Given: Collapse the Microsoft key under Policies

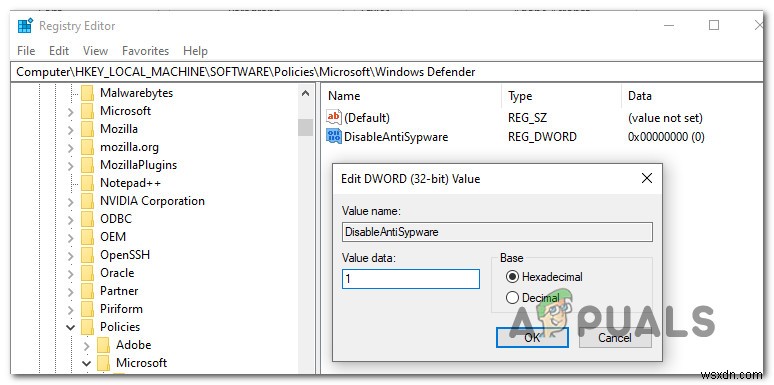Looking at the screenshot, I should [87, 364].
